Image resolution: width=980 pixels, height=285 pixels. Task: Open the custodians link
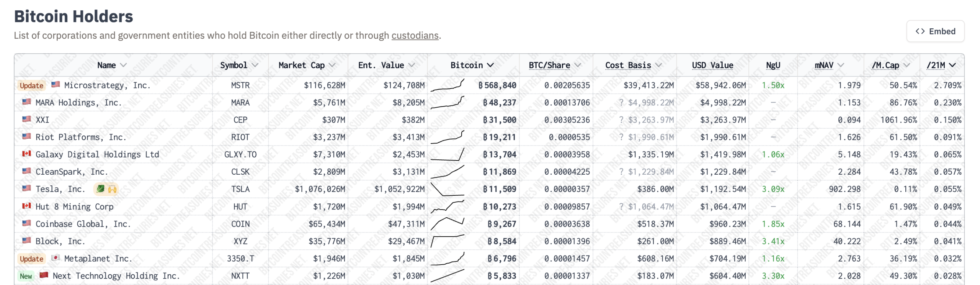click(415, 36)
